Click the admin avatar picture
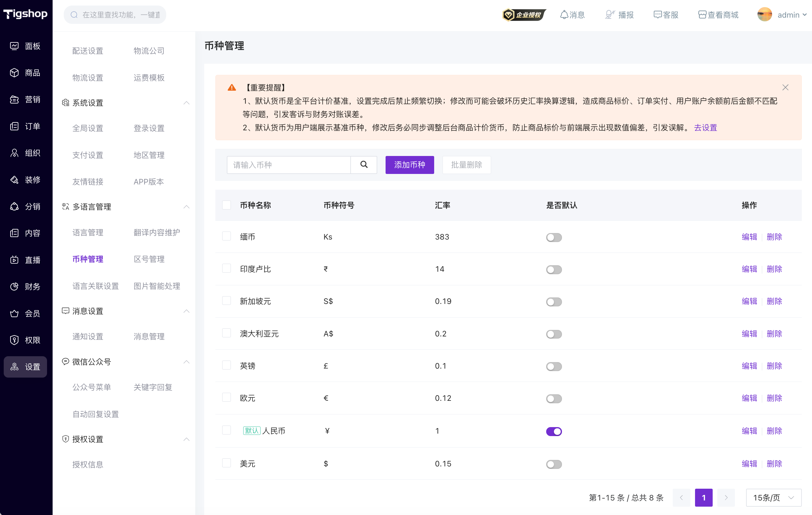This screenshot has height=515, width=812. click(x=764, y=15)
